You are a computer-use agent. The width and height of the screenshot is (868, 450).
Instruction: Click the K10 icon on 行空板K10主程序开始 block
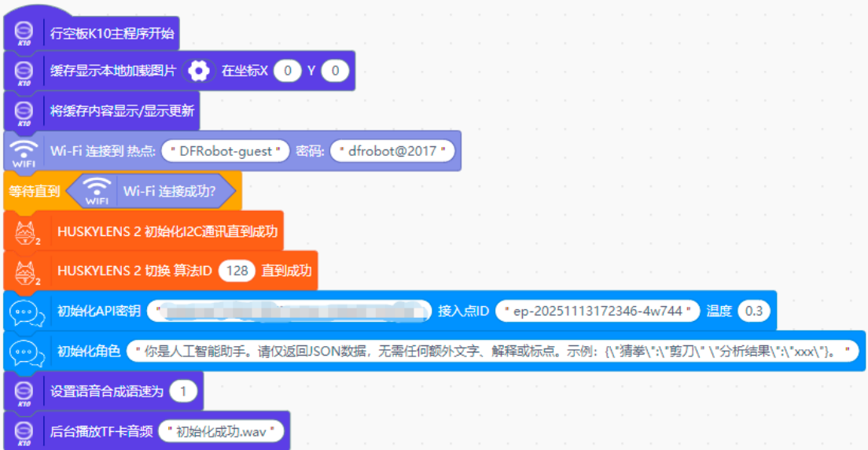point(24,34)
